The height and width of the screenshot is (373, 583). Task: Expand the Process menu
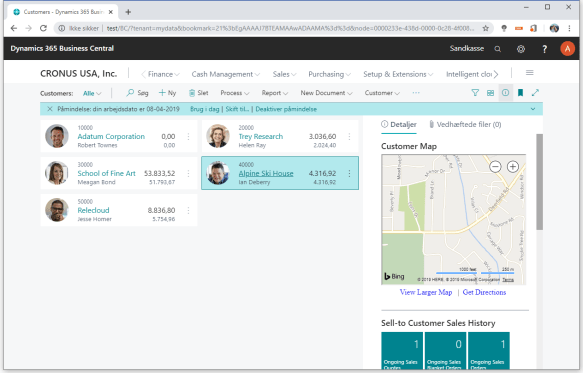pyautogui.click(x=235, y=93)
